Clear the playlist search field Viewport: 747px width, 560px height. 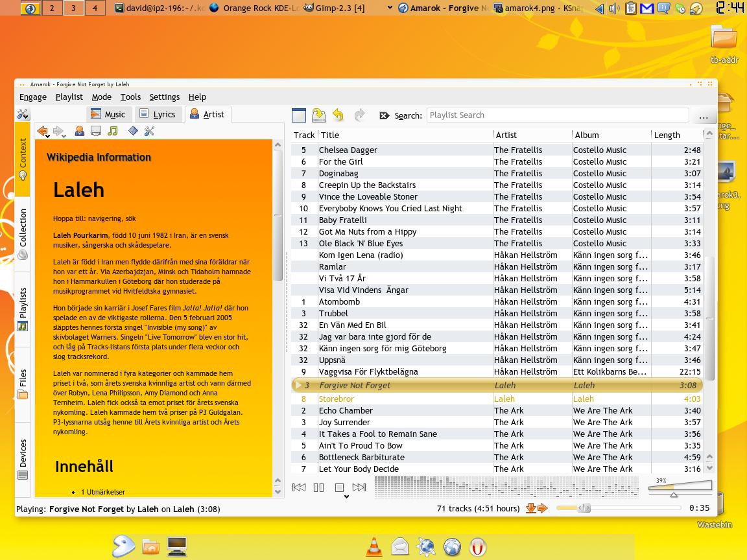(x=384, y=115)
